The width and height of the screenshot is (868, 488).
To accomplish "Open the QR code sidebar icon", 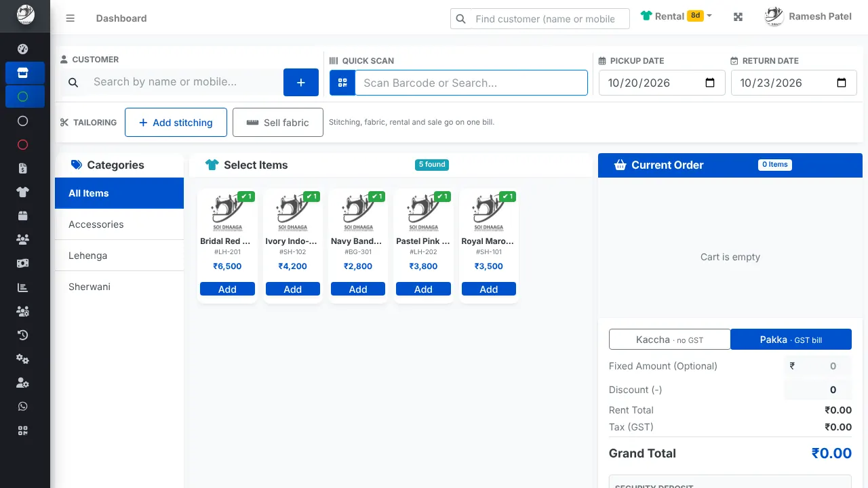I will pos(22,430).
